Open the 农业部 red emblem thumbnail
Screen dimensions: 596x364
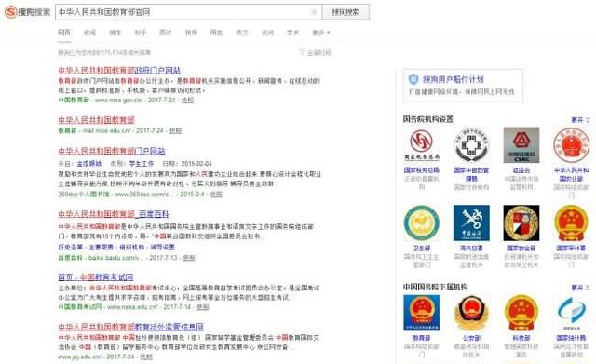coord(571,145)
